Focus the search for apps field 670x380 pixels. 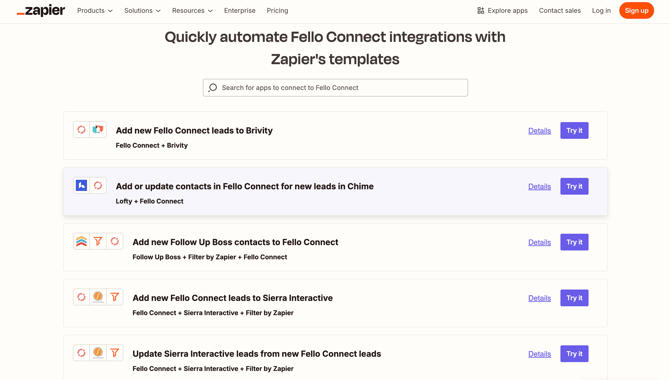[x=335, y=88]
